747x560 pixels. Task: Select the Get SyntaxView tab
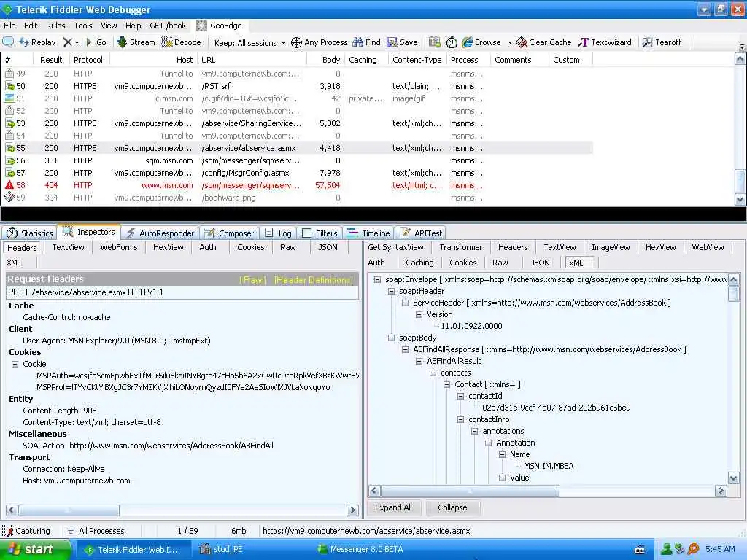pos(395,248)
